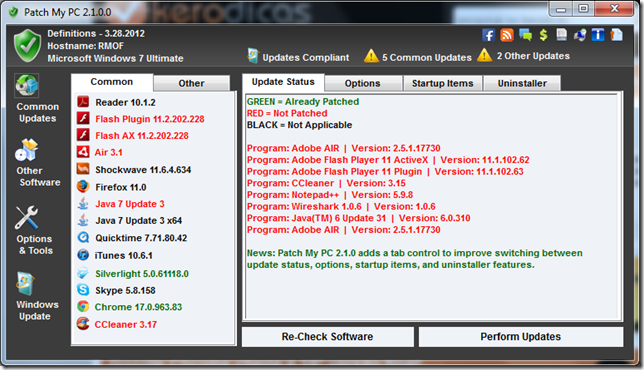644x370 pixels.
Task: Click the 2 Other Updates warning icon
Action: (485, 55)
